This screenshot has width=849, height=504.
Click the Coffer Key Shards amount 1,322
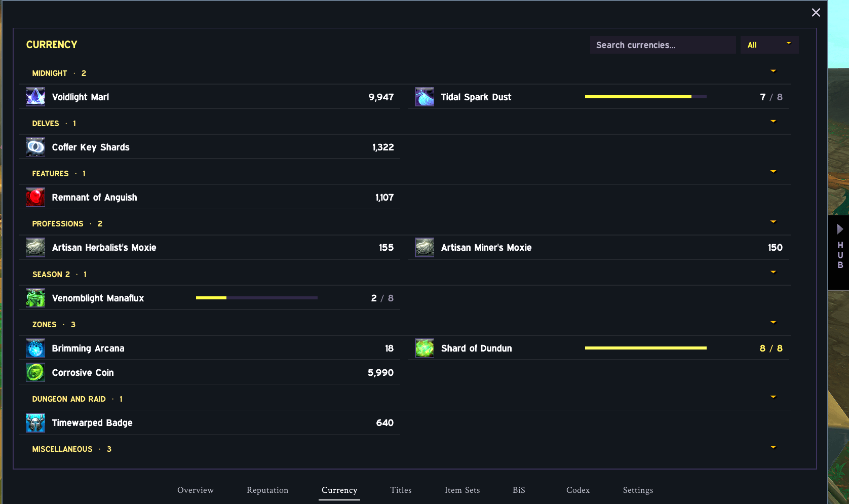pyautogui.click(x=383, y=147)
